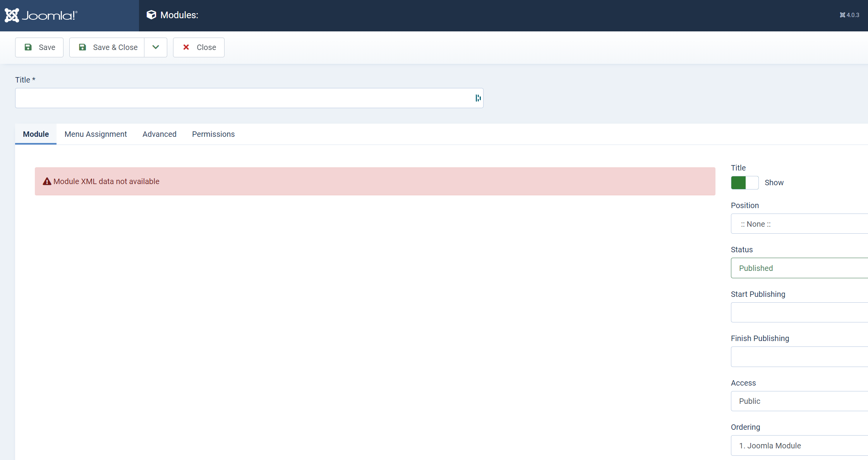Viewport: 868px width, 460px height.
Task: Open the Permissions tab
Action: coord(213,134)
